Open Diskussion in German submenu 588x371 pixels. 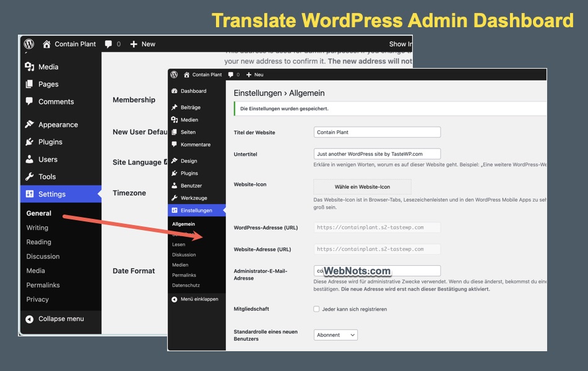184,255
